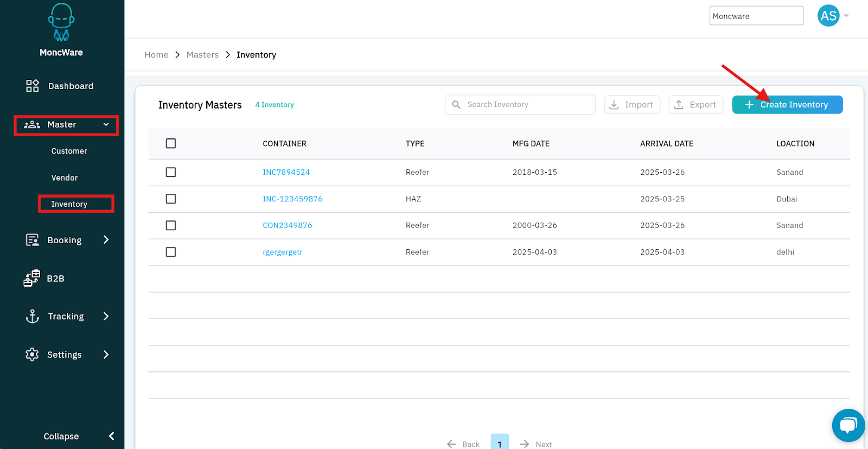This screenshot has width=868, height=449.
Task: Click the Next arrow icon in pagination
Action: pyautogui.click(x=525, y=444)
